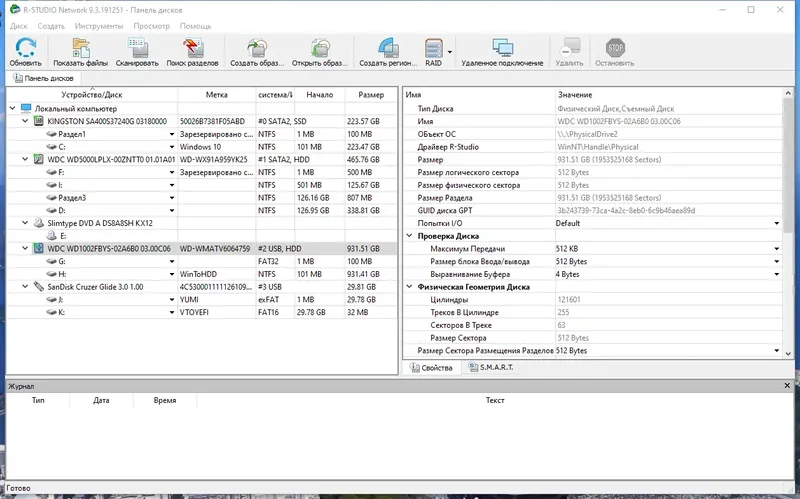Open the RAID dropdown arrow
Image resolution: width=800 pixels, height=499 pixels.
pyautogui.click(x=449, y=52)
